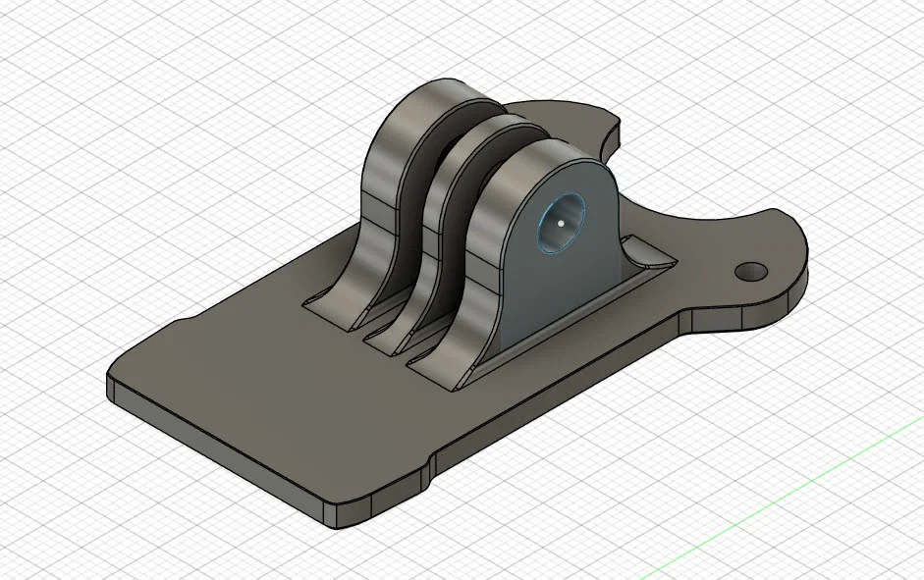Click the small round hole in the right tab
The image size is (924, 580).
pyautogui.click(x=751, y=272)
